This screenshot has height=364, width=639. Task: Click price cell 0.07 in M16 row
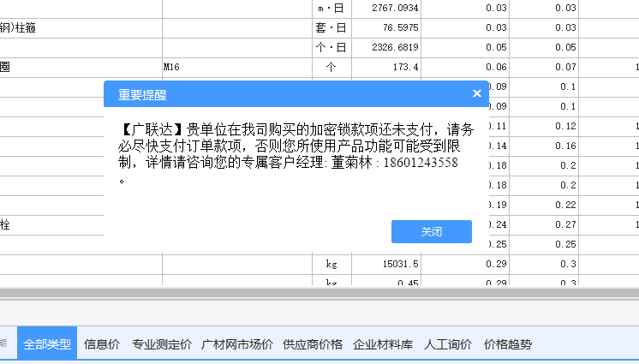coord(544,67)
